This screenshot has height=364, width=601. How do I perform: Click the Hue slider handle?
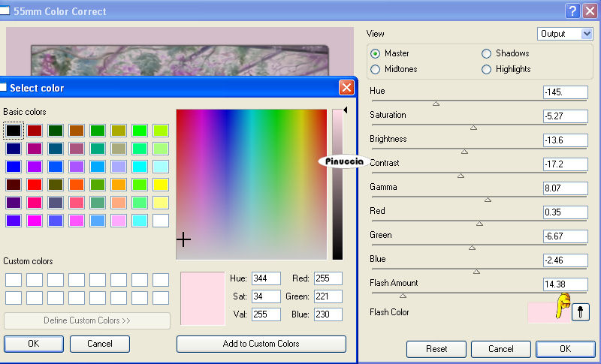click(x=436, y=104)
